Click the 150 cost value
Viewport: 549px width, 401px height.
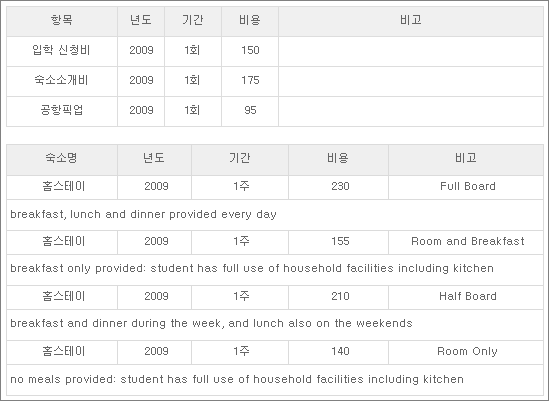coord(250,50)
